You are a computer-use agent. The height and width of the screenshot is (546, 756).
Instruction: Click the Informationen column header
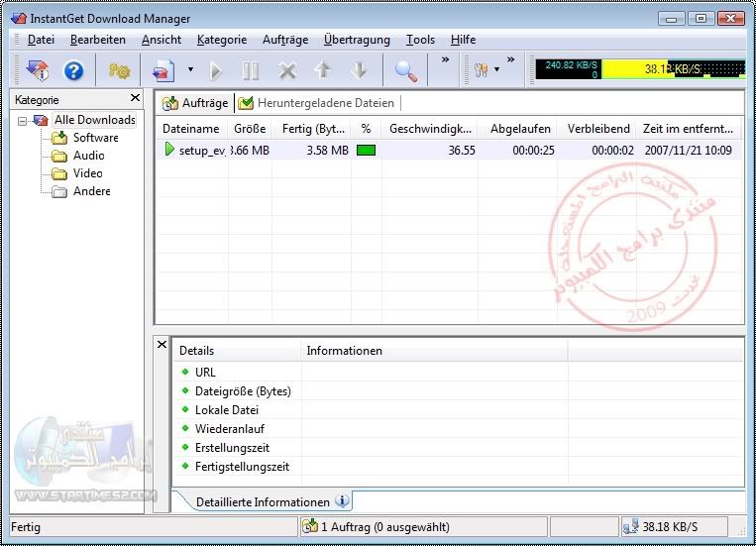(434, 351)
